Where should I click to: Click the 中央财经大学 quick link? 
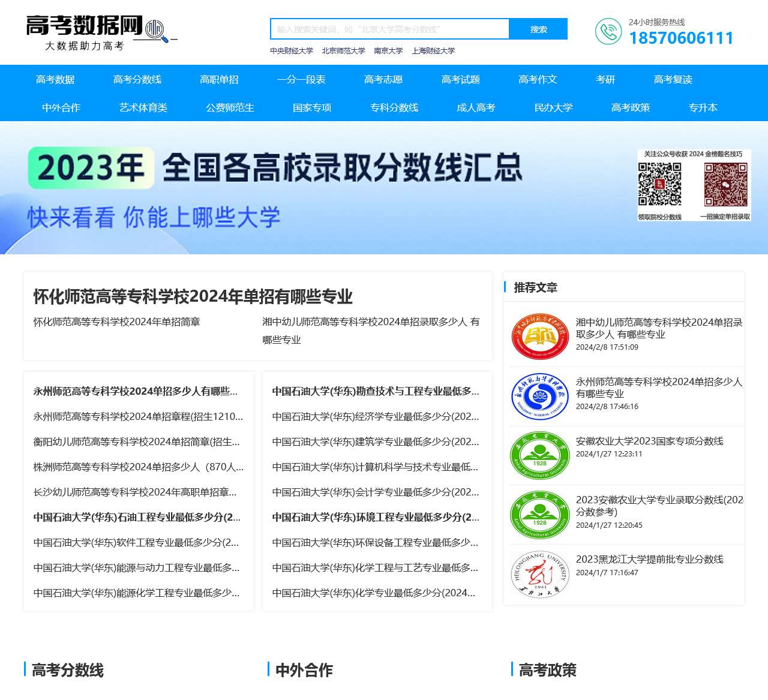[x=292, y=51]
